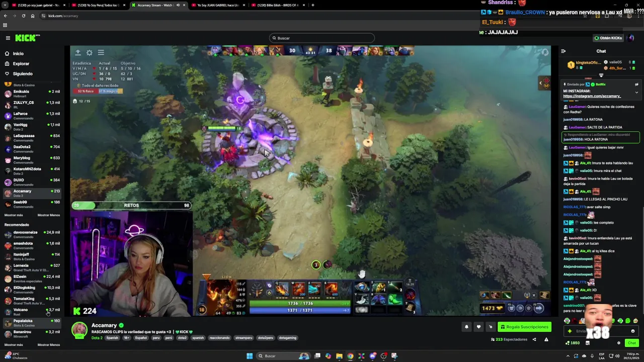
Task: Click Regala Suscripciones button
Action: click(x=524, y=327)
